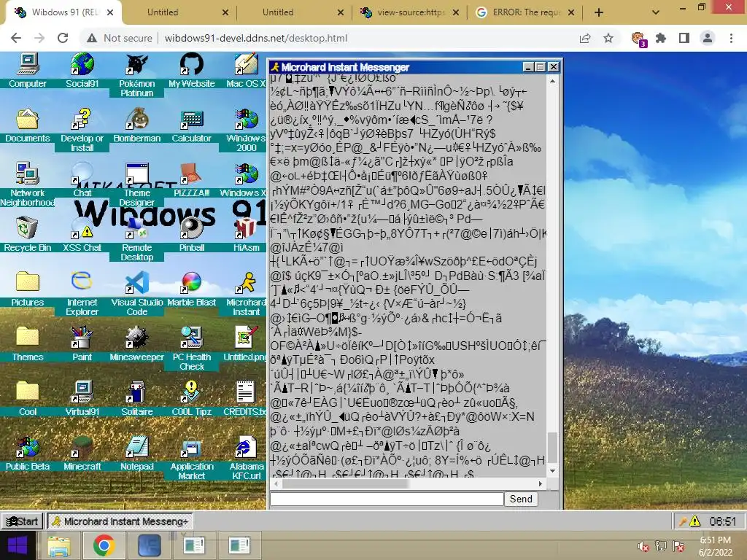Screen dimensions: 747x560
Task: Click the Messenger message input field
Action: (387, 499)
